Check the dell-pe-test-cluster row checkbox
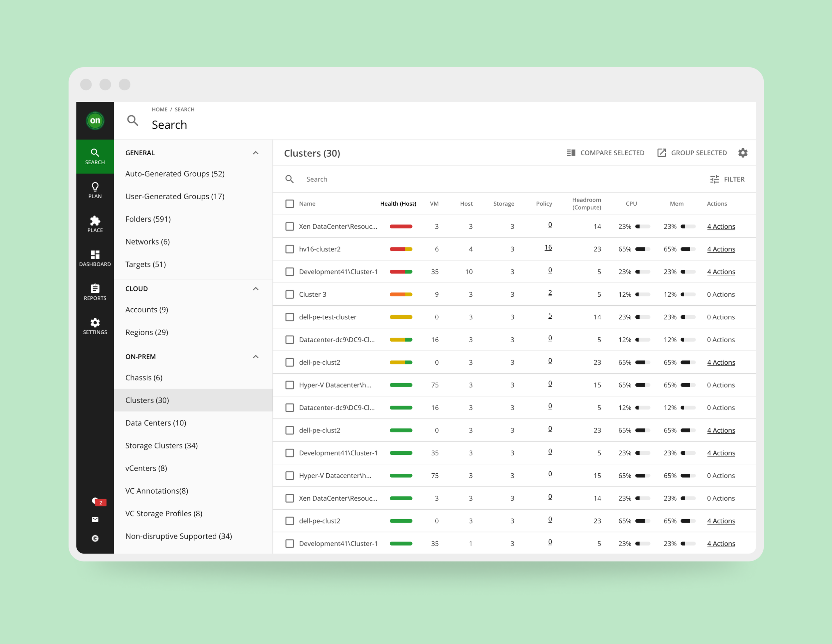The image size is (832, 644). coord(290,317)
